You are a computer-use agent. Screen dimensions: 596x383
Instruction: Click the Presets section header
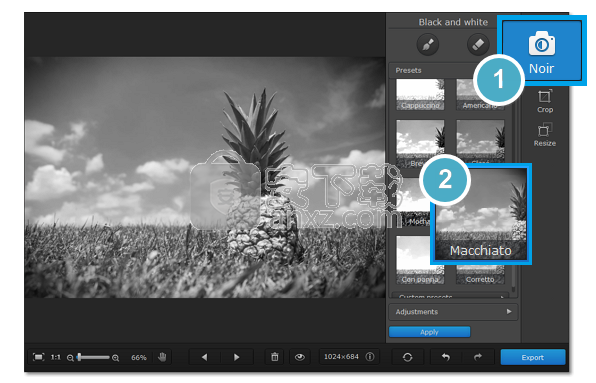pos(433,70)
